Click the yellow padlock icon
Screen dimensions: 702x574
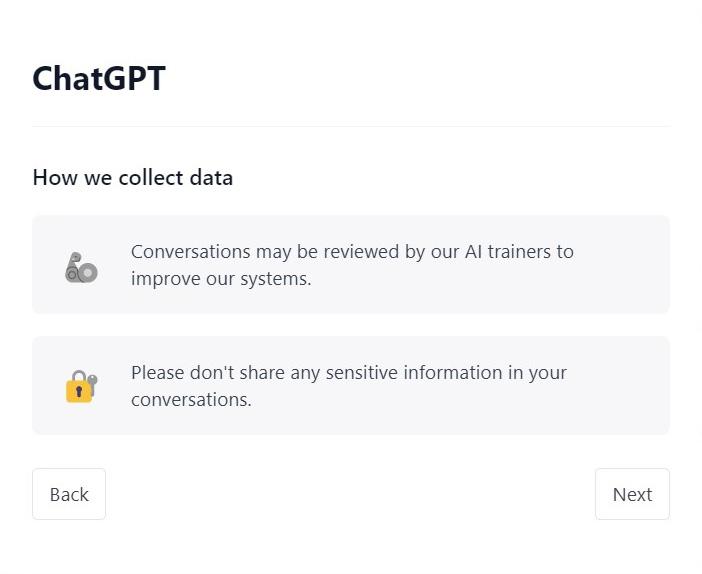80,386
